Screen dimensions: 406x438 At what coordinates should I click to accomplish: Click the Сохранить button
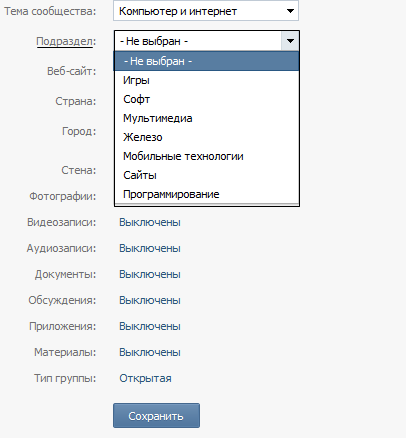point(156,416)
